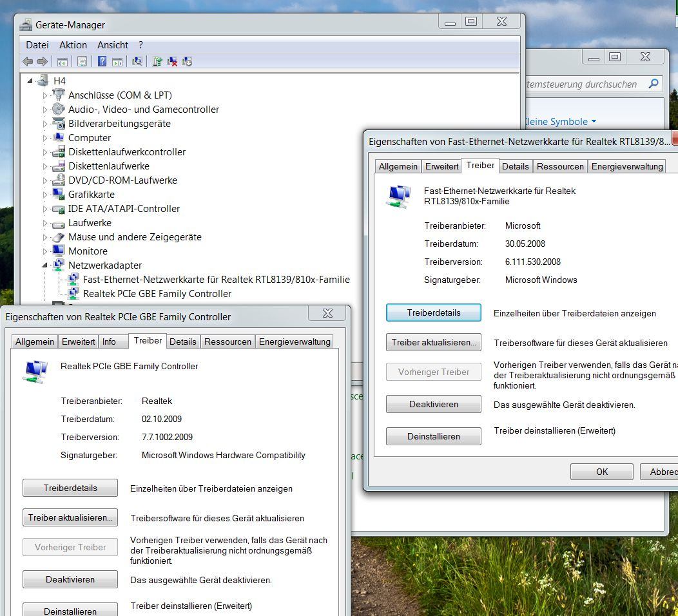Select Realtek PCIe GBE Family Controller tree item

[157, 294]
